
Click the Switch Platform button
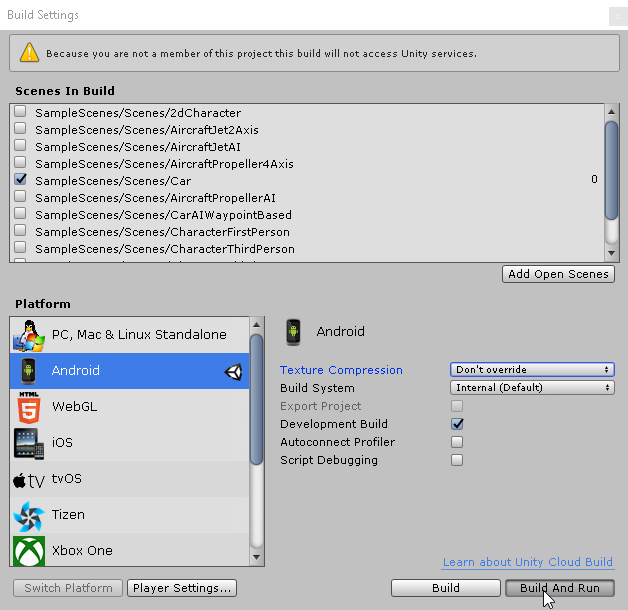point(68,588)
